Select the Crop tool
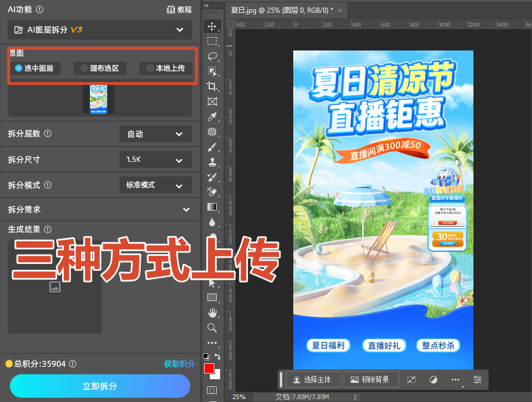 point(212,86)
